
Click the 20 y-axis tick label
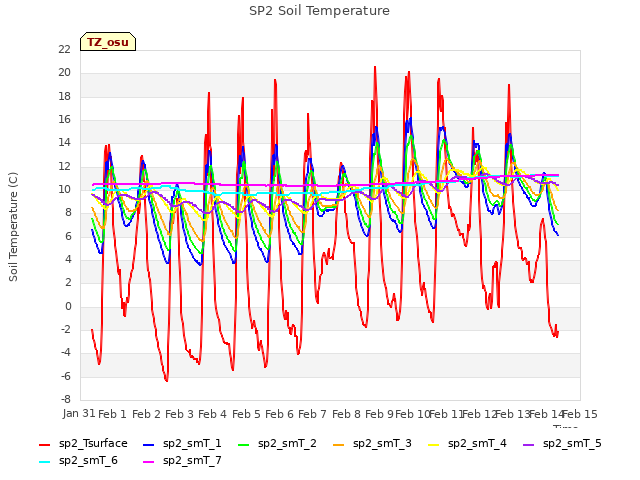pos(64,73)
